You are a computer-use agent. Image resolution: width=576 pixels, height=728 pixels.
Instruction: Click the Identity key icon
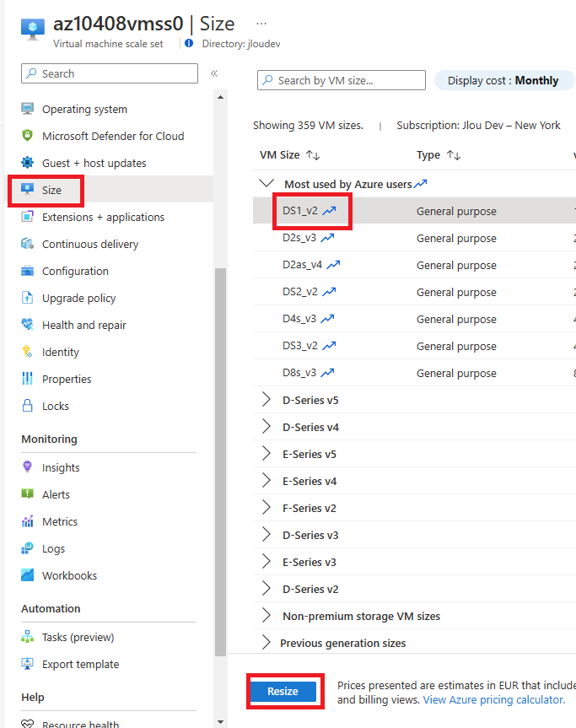point(27,352)
